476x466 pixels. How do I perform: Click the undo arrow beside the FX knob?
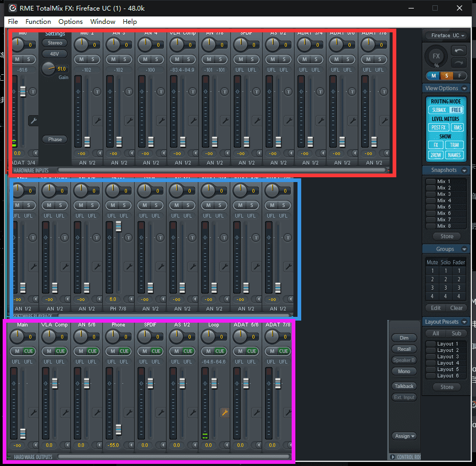coord(458,50)
